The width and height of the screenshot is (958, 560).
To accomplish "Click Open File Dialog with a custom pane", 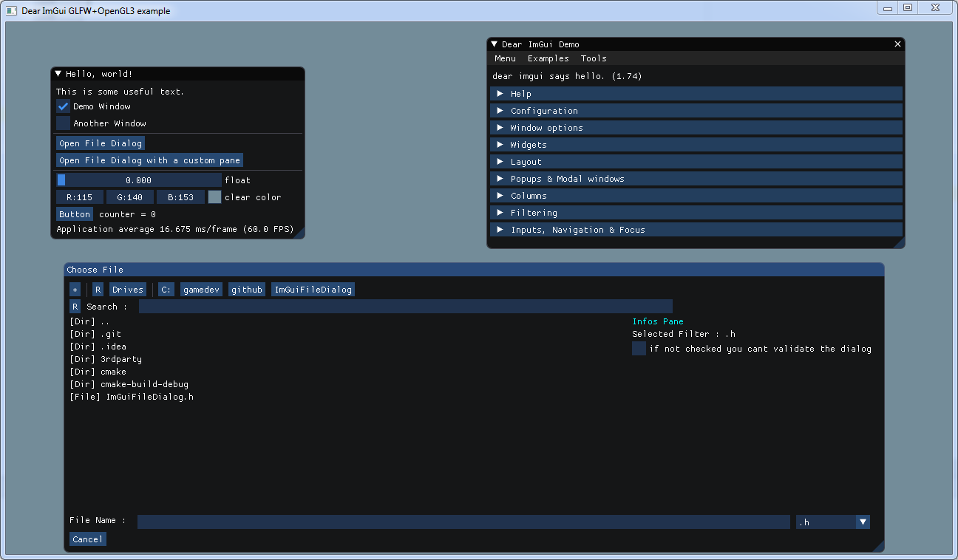I will 149,160.
